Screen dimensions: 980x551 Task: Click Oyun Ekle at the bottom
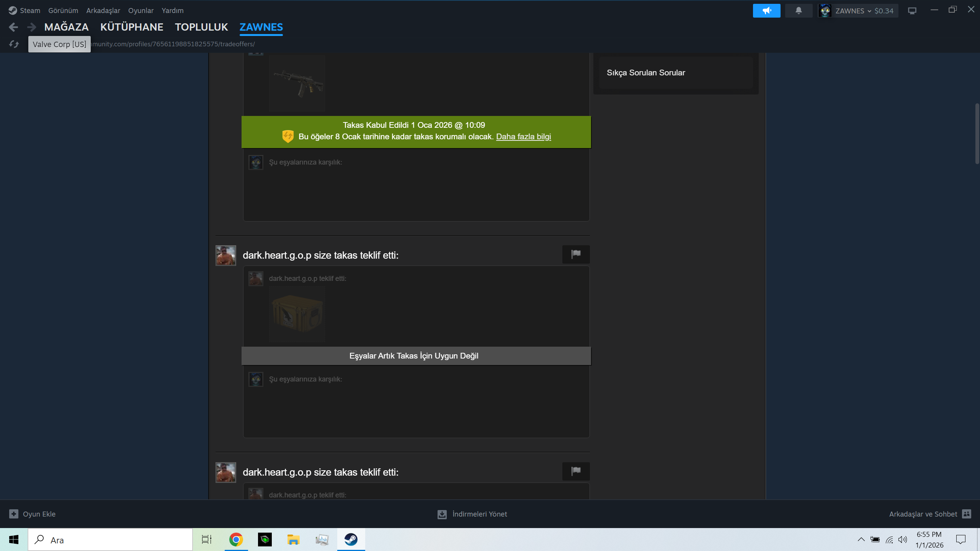(x=39, y=514)
